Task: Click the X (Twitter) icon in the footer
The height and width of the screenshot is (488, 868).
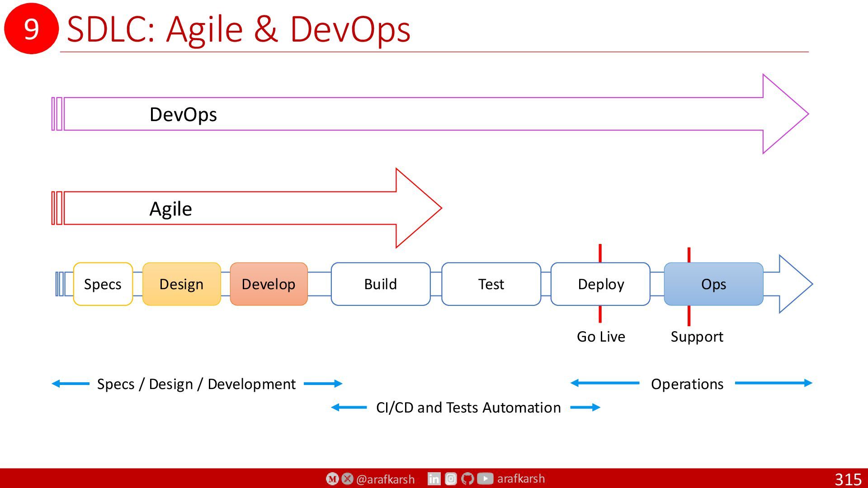Action: click(348, 479)
